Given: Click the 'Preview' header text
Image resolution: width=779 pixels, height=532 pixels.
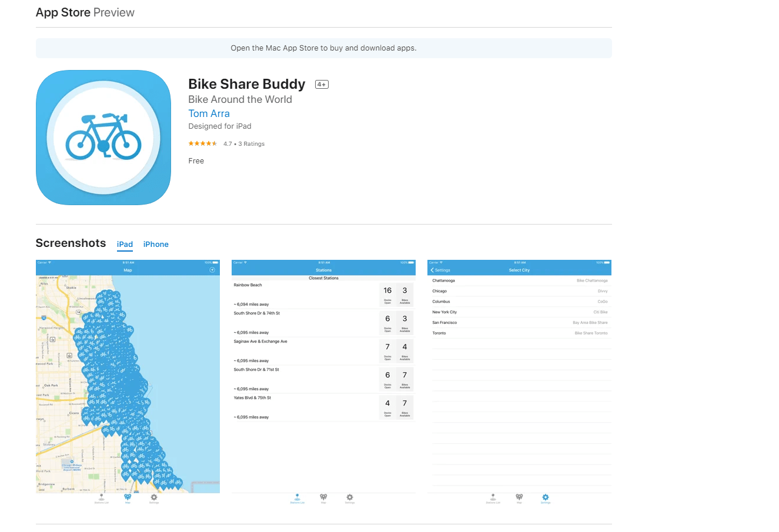Looking at the screenshot, I should pos(114,12).
